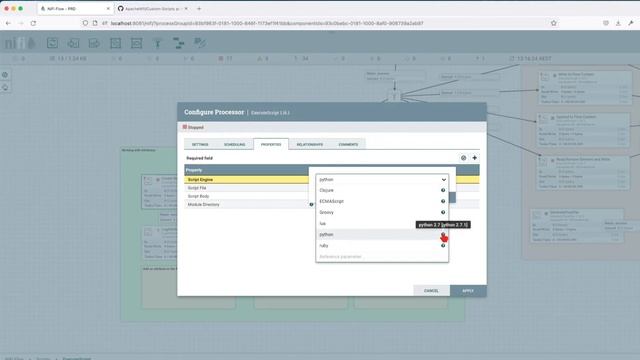640x360 pixels.
Task: Click the wrench icon in browser toolbar
Action: [631, 23]
